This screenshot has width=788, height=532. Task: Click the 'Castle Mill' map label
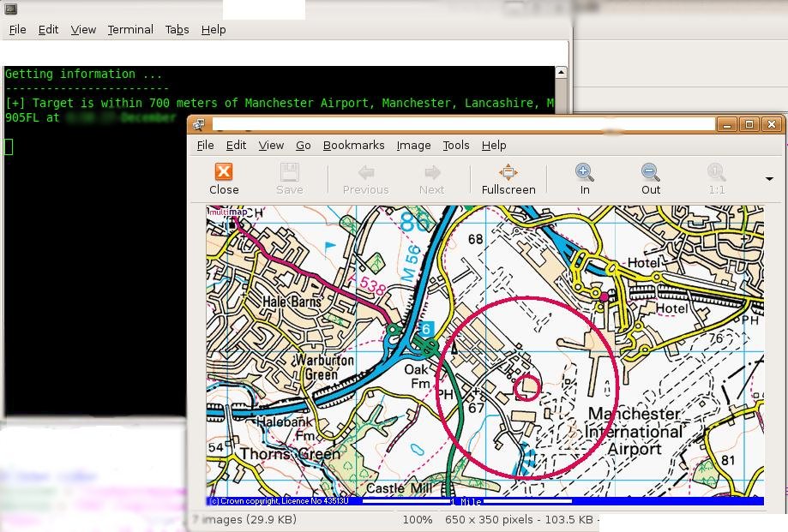click(x=399, y=488)
